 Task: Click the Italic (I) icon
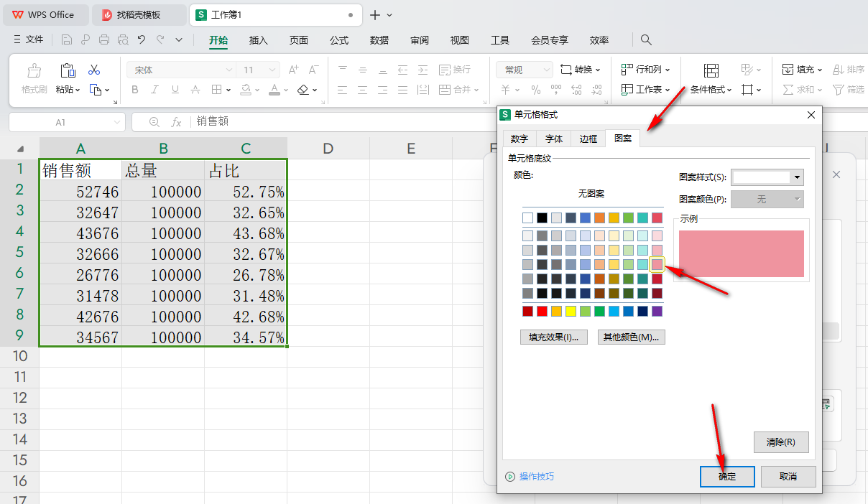(x=154, y=90)
